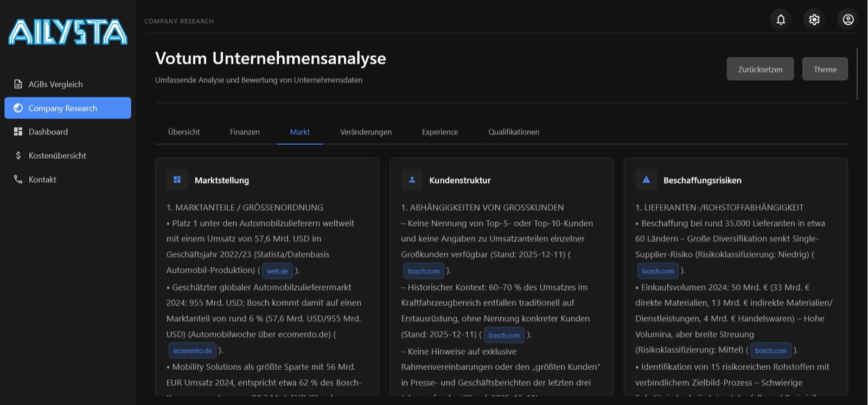This screenshot has width=868, height=405.
Task: Click the Zurücksetzen button
Action: [x=760, y=69]
